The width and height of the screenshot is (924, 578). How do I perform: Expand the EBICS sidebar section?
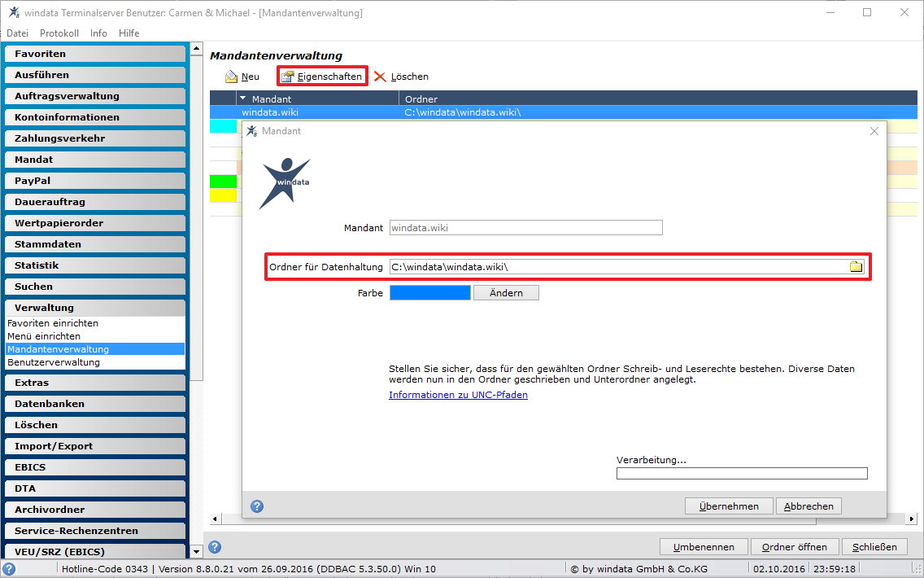95,467
